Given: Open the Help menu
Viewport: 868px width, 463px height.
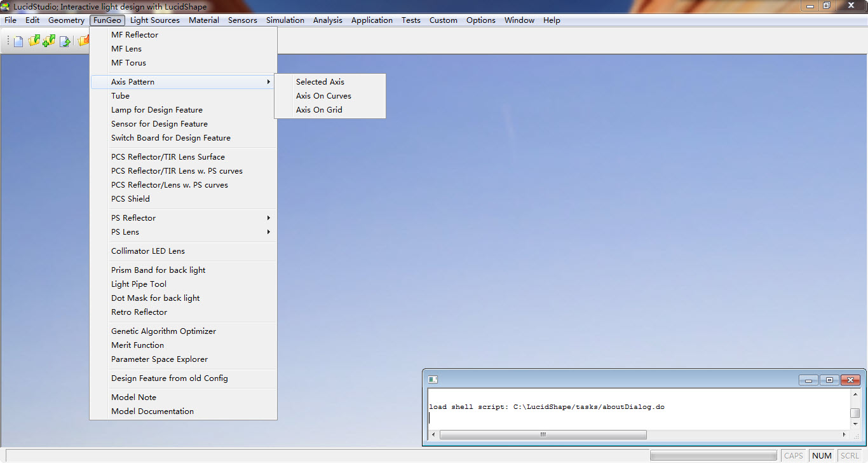Looking at the screenshot, I should point(552,20).
